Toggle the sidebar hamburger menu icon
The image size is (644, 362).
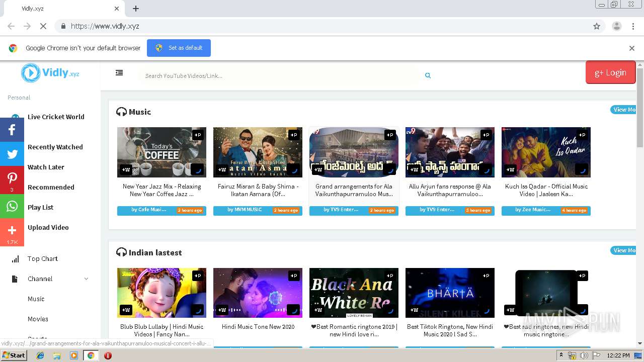tap(119, 73)
